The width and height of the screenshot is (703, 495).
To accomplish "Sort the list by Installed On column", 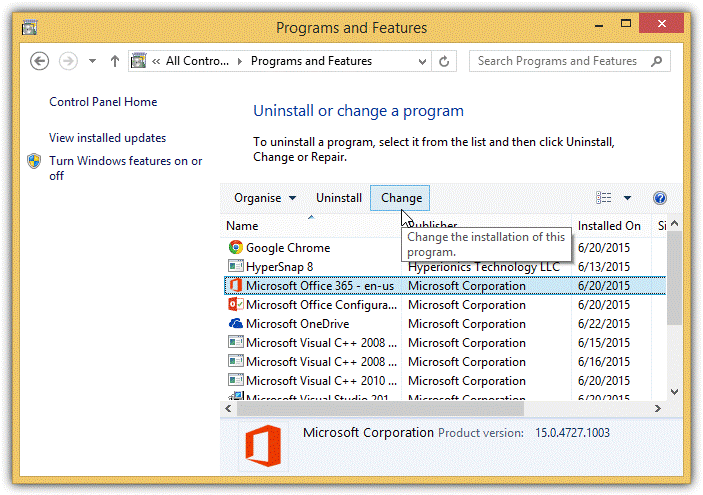I will pos(609,226).
